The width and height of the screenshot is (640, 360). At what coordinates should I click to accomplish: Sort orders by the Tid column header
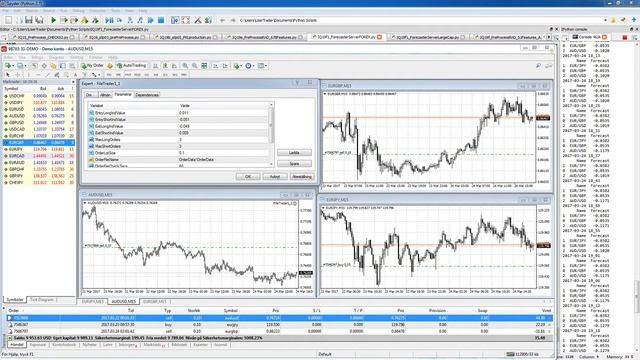click(131, 311)
